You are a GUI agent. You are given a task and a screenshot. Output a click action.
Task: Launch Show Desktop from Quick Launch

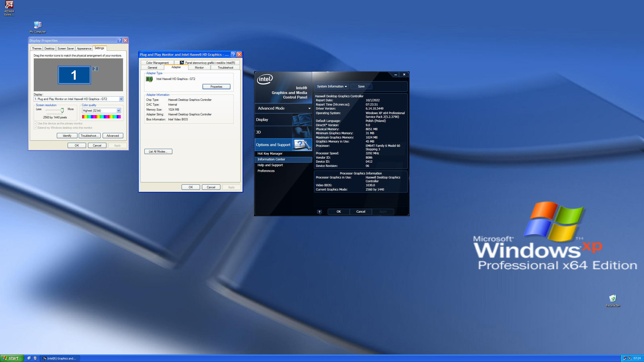click(29, 358)
